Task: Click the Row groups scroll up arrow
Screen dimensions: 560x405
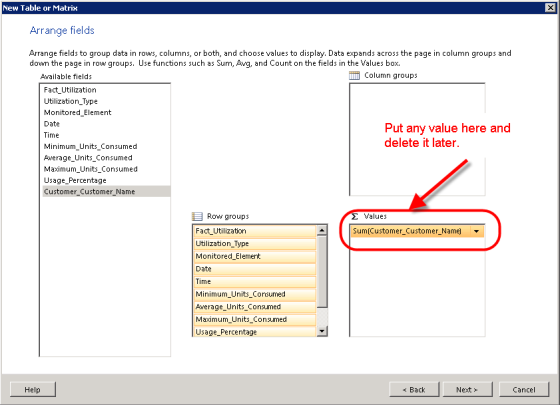Action: pos(322,230)
